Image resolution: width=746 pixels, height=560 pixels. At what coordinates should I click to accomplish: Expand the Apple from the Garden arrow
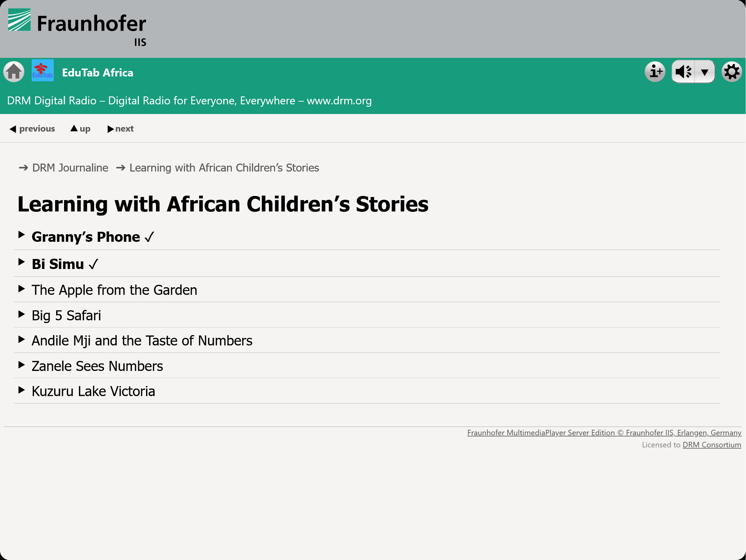pyautogui.click(x=22, y=289)
